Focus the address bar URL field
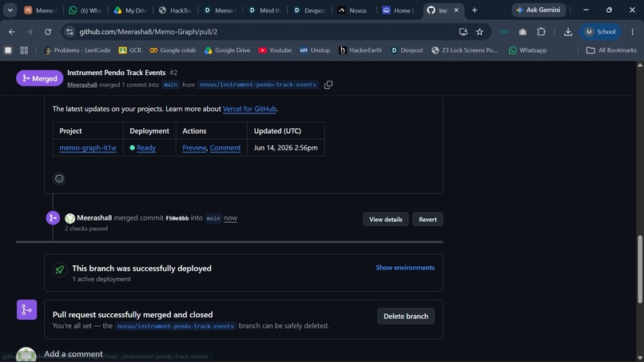644x362 pixels. point(263,32)
